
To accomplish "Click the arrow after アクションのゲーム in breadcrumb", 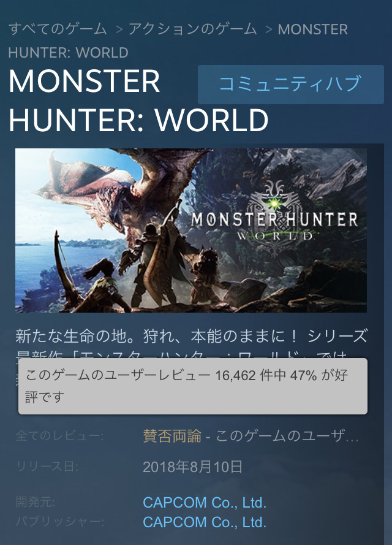I will click(x=268, y=30).
